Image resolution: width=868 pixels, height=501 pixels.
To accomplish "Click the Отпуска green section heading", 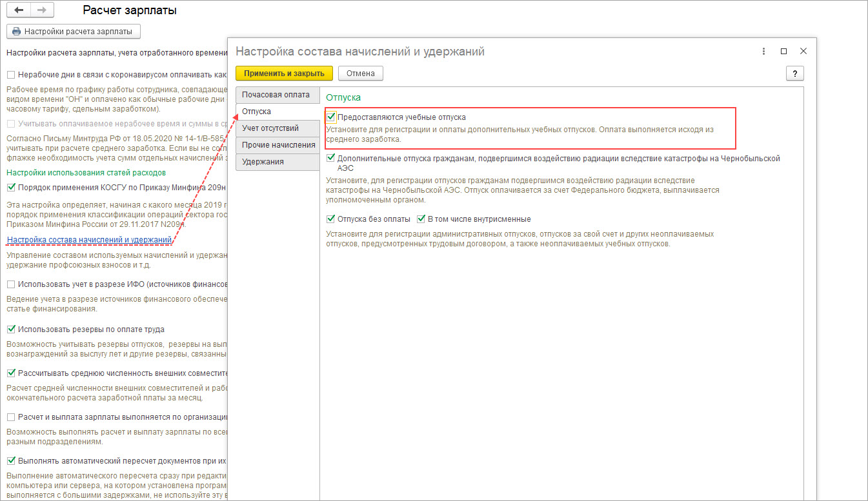I will (343, 97).
